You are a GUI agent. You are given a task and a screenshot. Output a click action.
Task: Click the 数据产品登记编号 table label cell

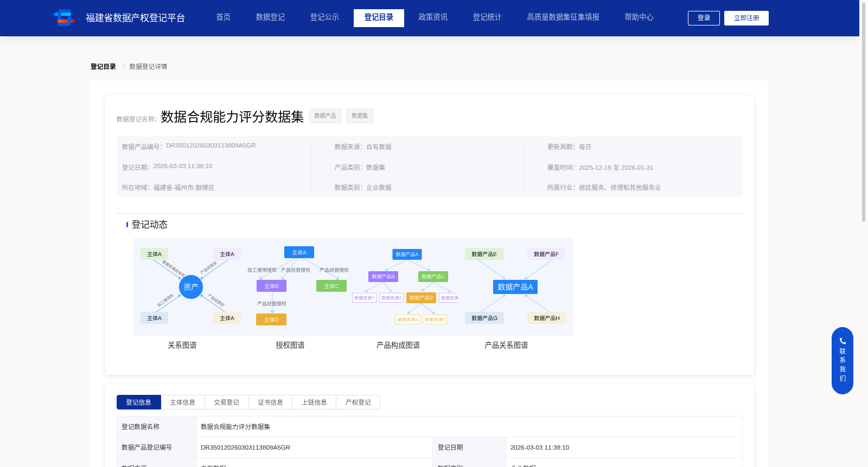click(156, 447)
